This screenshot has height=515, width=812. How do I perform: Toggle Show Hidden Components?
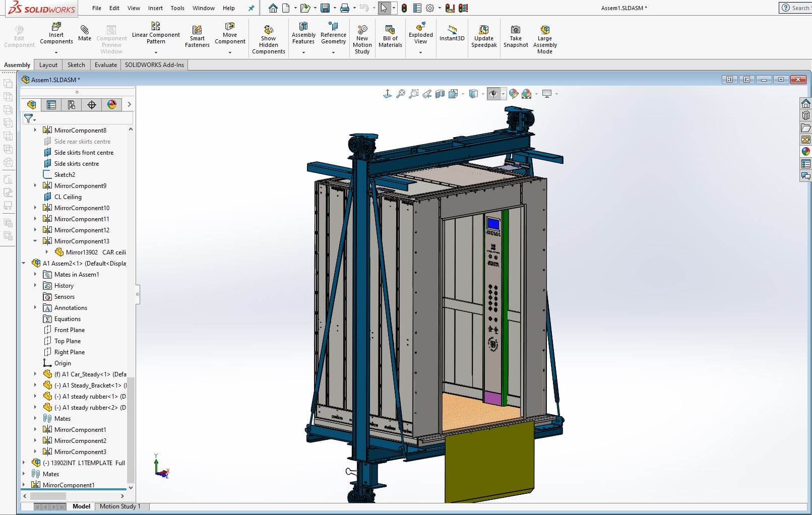tap(268, 39)
